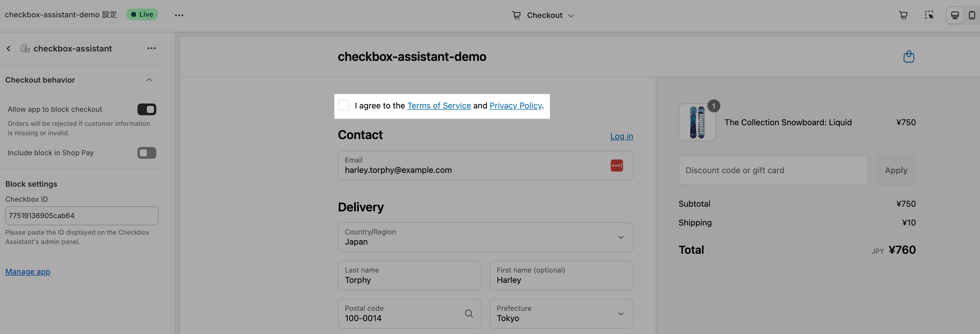
Task: Click the back arrow beside checkbox-assistant
Action: [x=9, y=49]
